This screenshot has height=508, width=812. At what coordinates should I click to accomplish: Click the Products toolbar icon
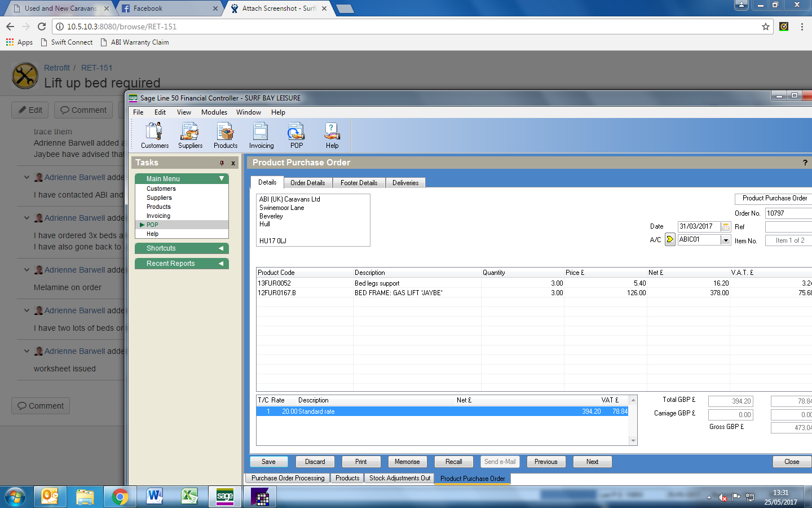[226, 135]
